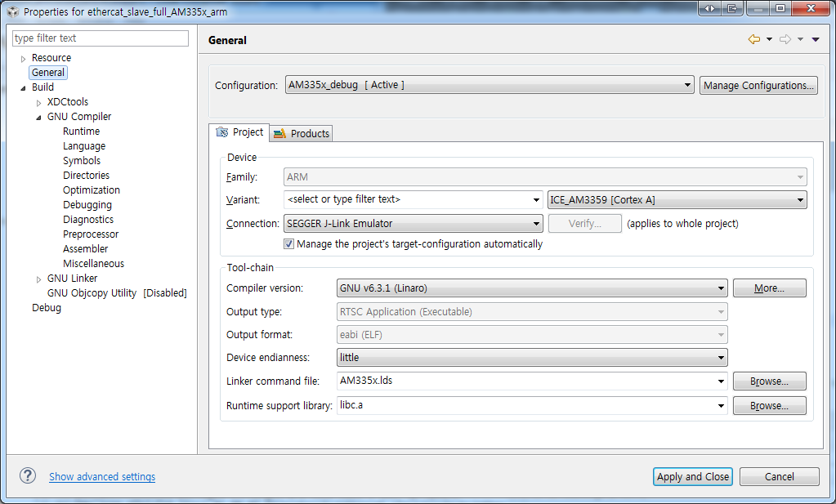Click the type filter text field

coord(101,38)
